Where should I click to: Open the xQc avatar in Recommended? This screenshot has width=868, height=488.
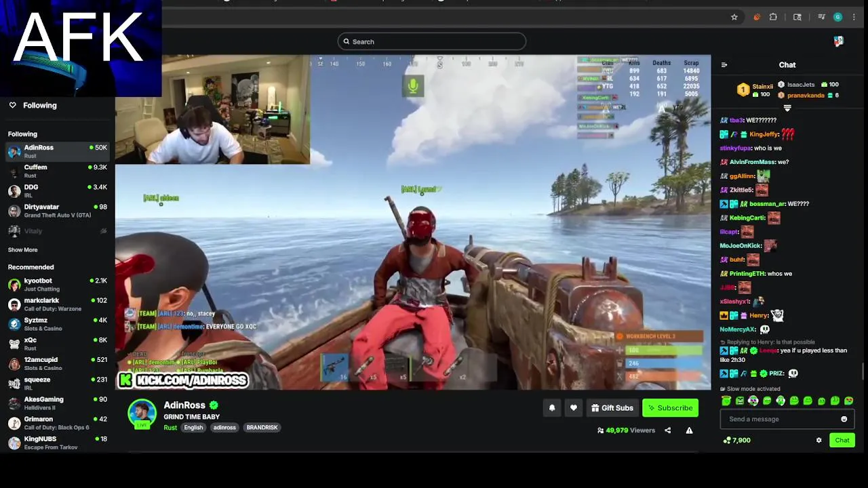click(14, 344)
